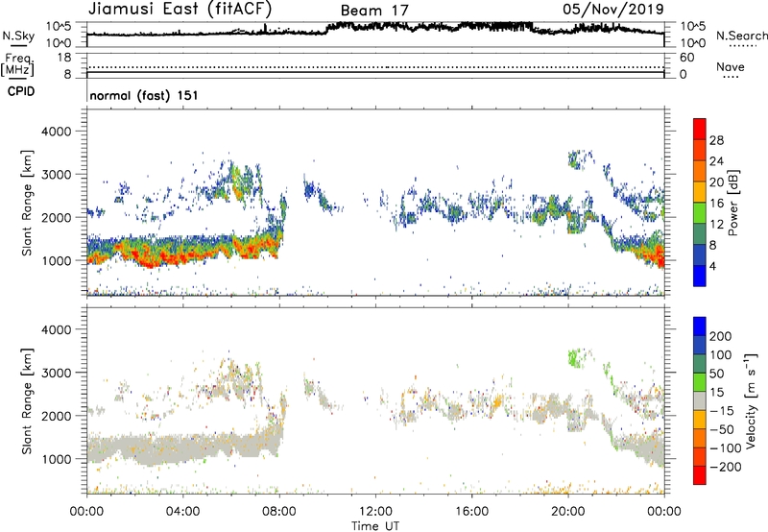768x532 pixels.
Task: Click the 'Time UT' axis title
Action: [x=375, y=525]
